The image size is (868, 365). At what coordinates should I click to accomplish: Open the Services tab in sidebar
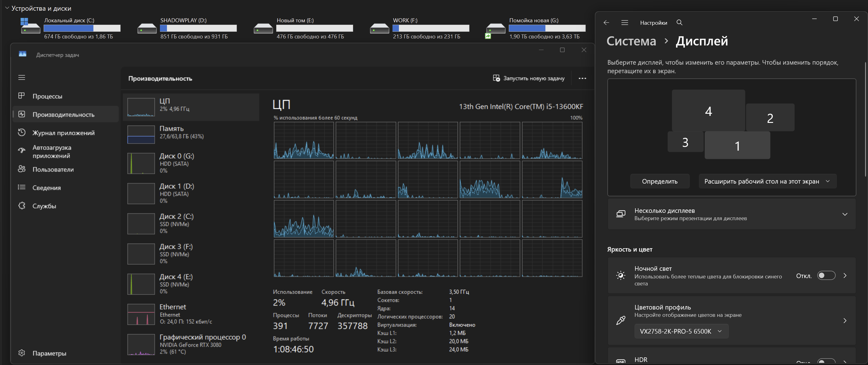(x=44, y=206)
